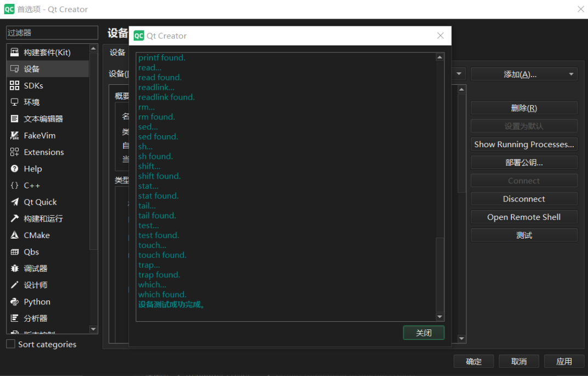588x376 pixels.
Task: Click the 过滤器 filter input field
Action: [52, 33]
